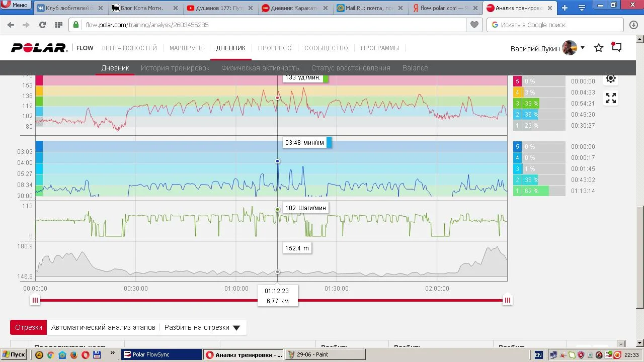Open the notifications flag icon
This screenshot has height=362, width=644.
pyautogui.click(x=616, y=47)
